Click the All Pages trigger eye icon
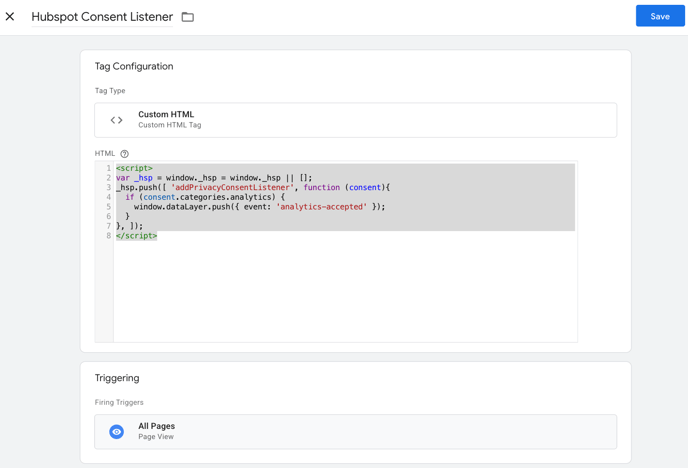The image size is (688, 468). (x=116, y=432)
